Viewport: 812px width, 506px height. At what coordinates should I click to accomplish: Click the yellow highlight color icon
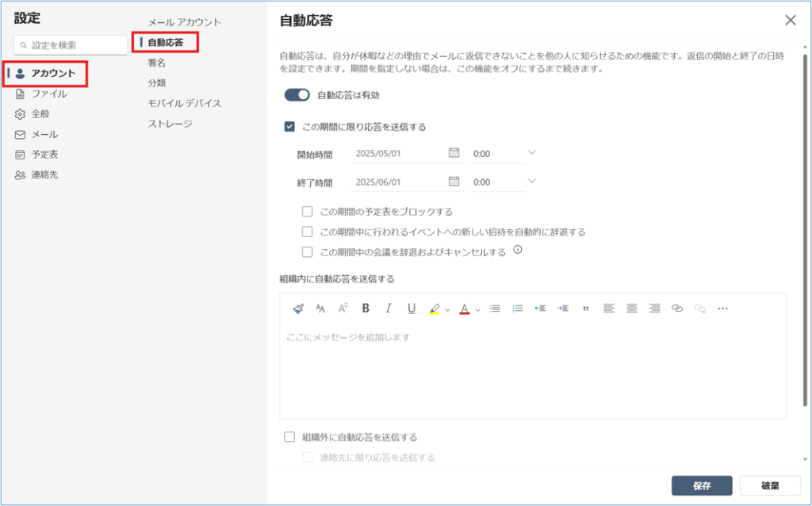(434, 309)
